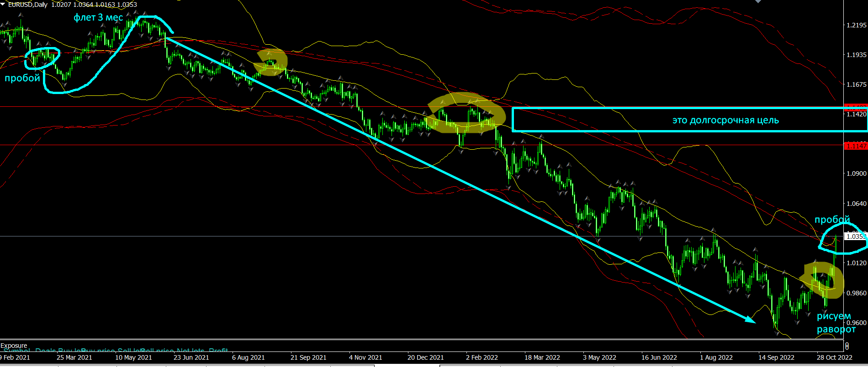
Task: Click the 1 Aug 2022 date label
Action: [x=716, y=357]
